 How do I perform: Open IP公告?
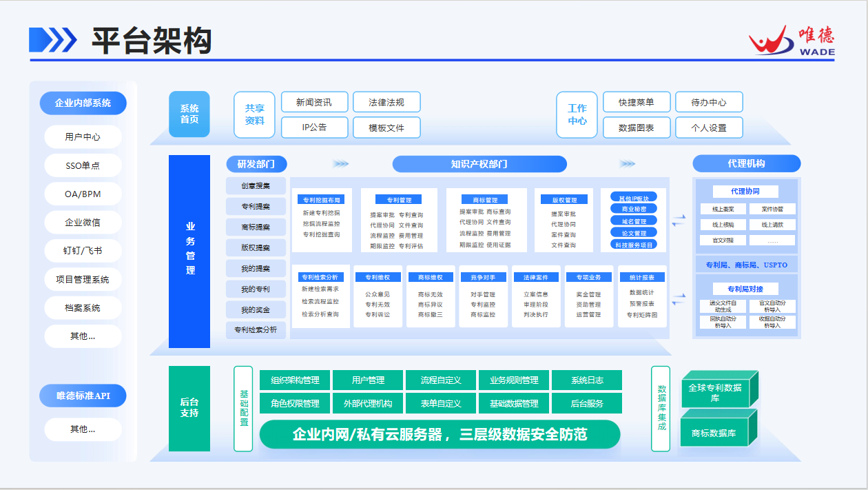[x=313, y=127]
